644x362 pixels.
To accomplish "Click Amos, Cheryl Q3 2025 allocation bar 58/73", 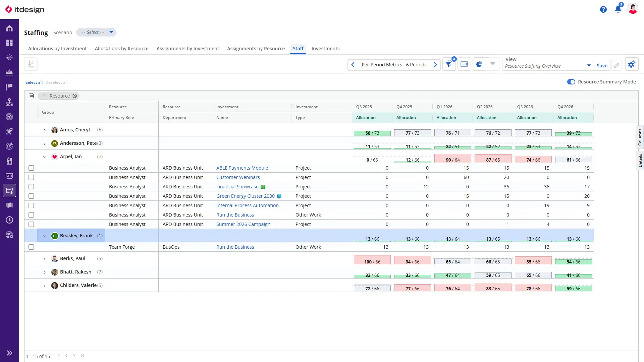I will coord(372,133).
